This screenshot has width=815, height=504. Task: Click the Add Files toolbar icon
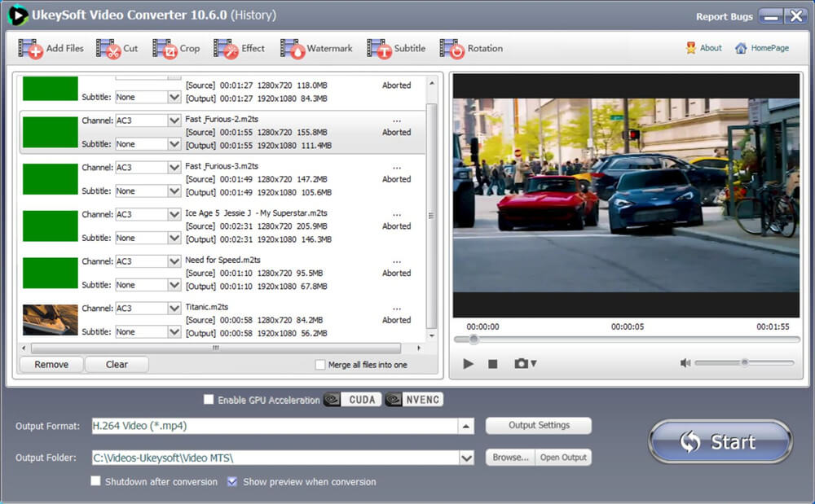click(30, 49)
